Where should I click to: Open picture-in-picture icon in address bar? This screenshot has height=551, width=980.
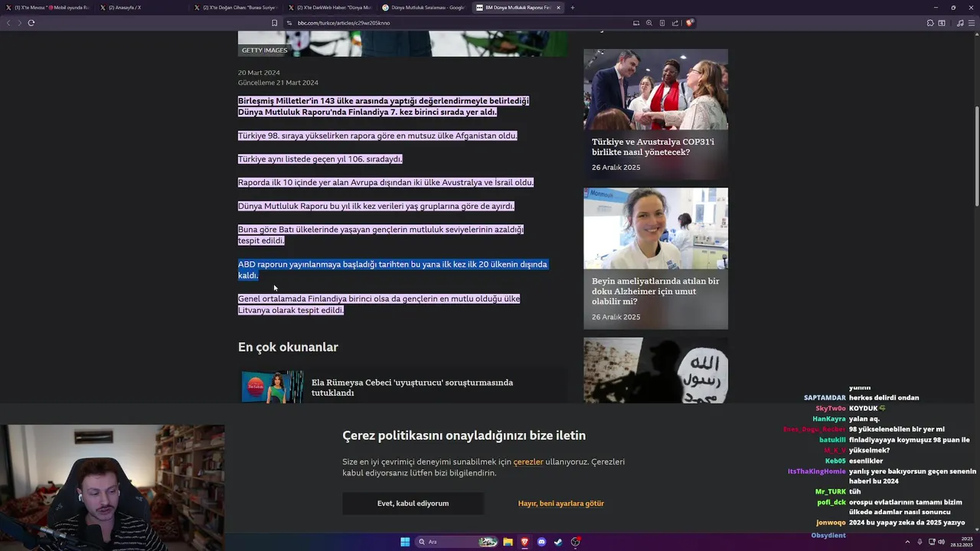[635, 23]
